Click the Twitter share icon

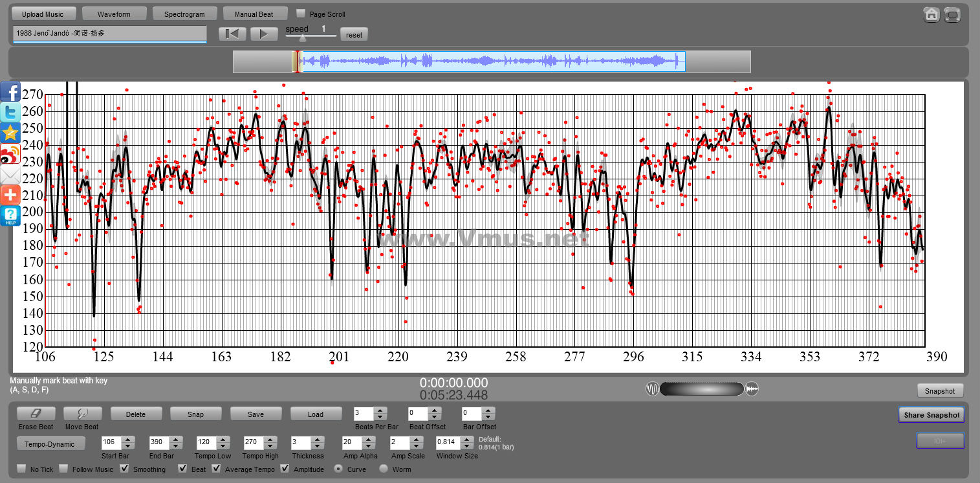click(x=10, y=112)
